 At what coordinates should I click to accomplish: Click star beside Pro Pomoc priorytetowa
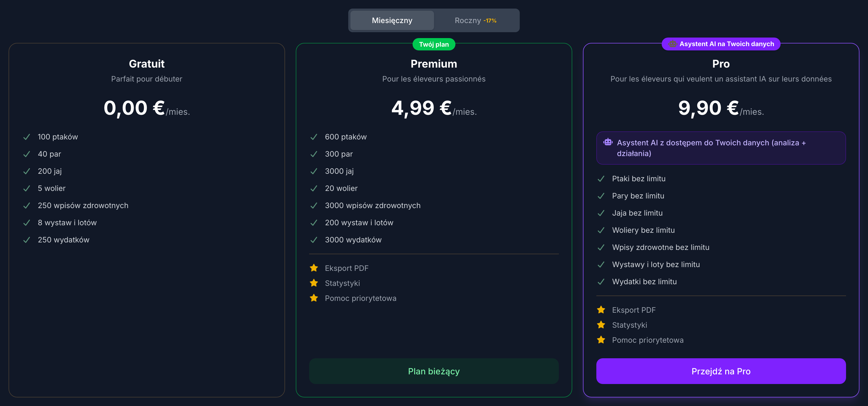pos(601,339)
